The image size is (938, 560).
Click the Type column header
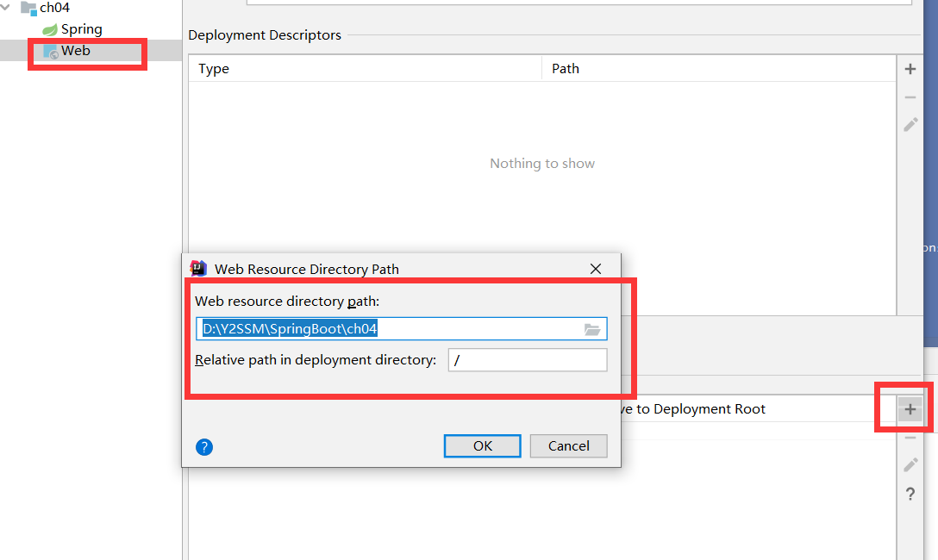365,69
